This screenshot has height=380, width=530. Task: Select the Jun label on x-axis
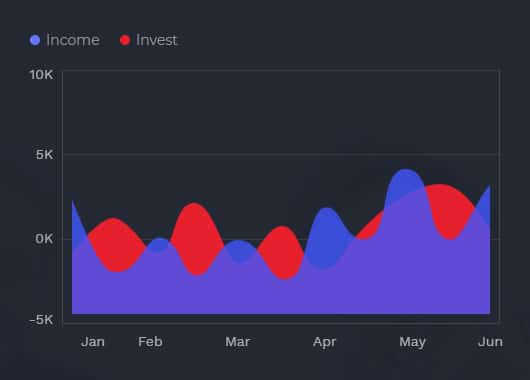point(490,342)
